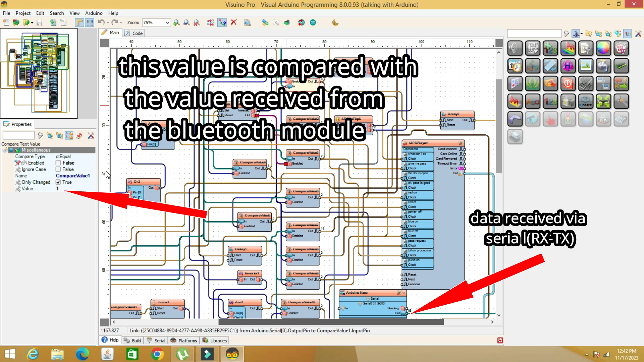644x362 pixels.
Task: Toggle the Enabled property checkbox
Action: (58, 163)
